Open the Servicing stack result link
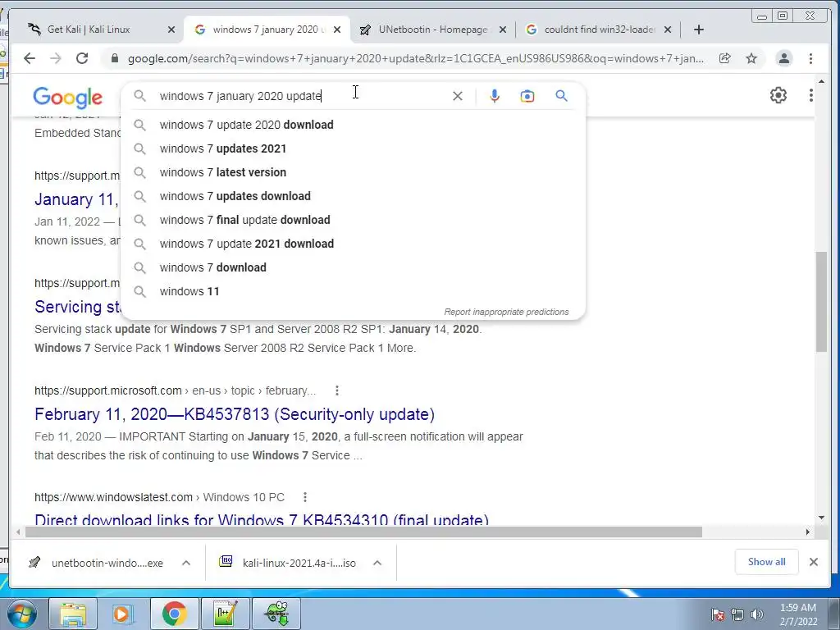840x630 pixels. click(78, 307)
